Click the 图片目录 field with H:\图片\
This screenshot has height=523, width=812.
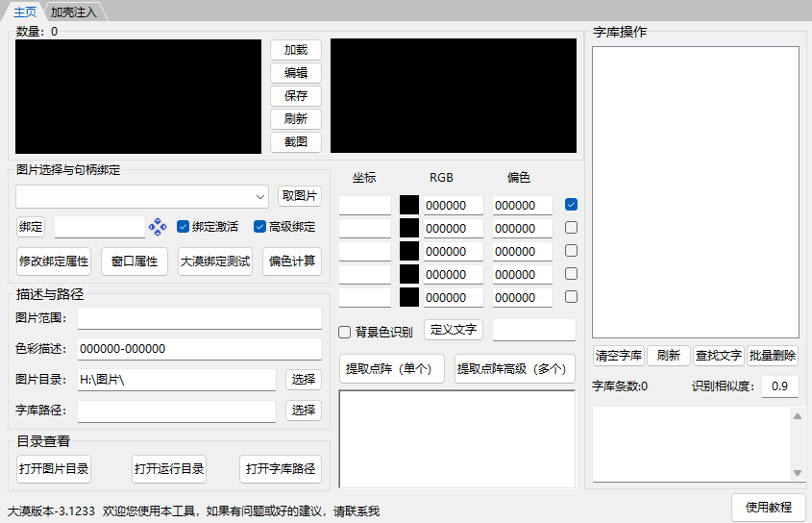177,380
